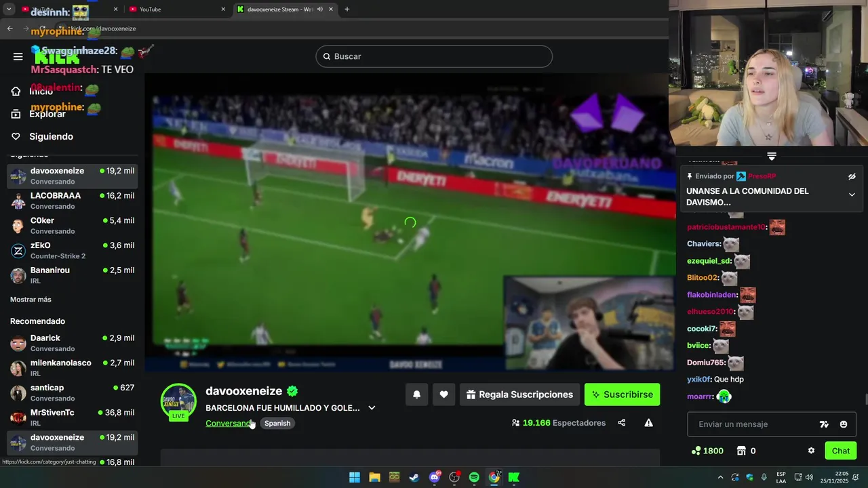This screenshot has height=488, width=868.
Task: Click the report warning triangle icon
Action: pyautogui.click(x=648, y=423)
